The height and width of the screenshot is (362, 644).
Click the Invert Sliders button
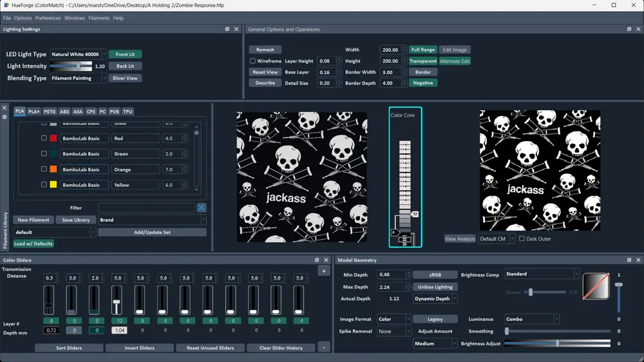pos(140,348)
